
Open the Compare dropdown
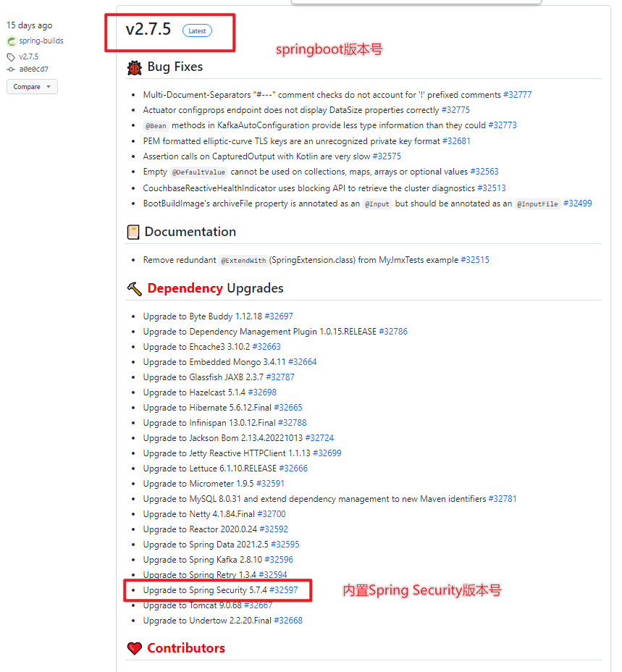pyautogui.click(x=32, y=87)
